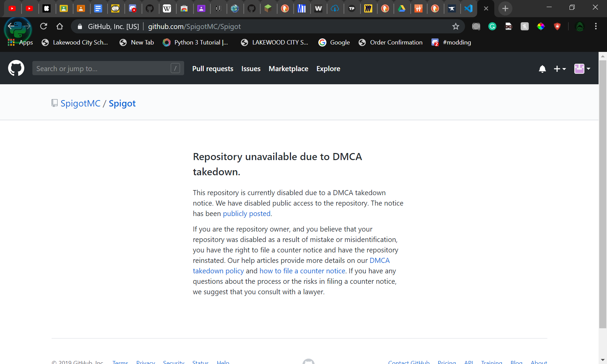Screen dimensions: 607x364
Task: Focus the Search or jump to field
Action: tap(108, 68)
